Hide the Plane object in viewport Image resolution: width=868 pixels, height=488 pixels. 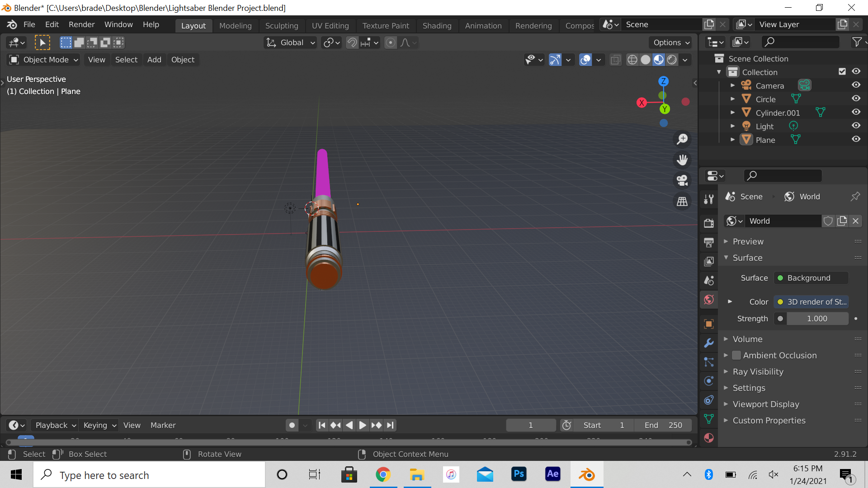(x=856, y=139)
